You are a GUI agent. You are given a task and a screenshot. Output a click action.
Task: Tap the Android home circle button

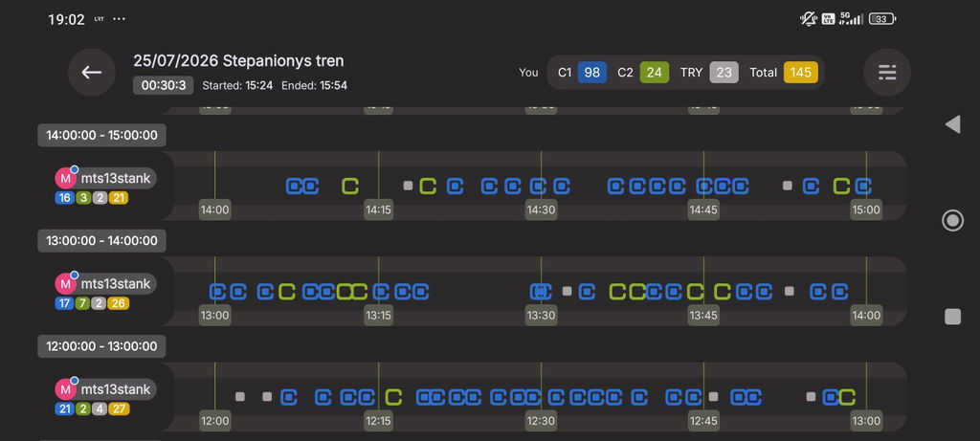tap(952, 220)
